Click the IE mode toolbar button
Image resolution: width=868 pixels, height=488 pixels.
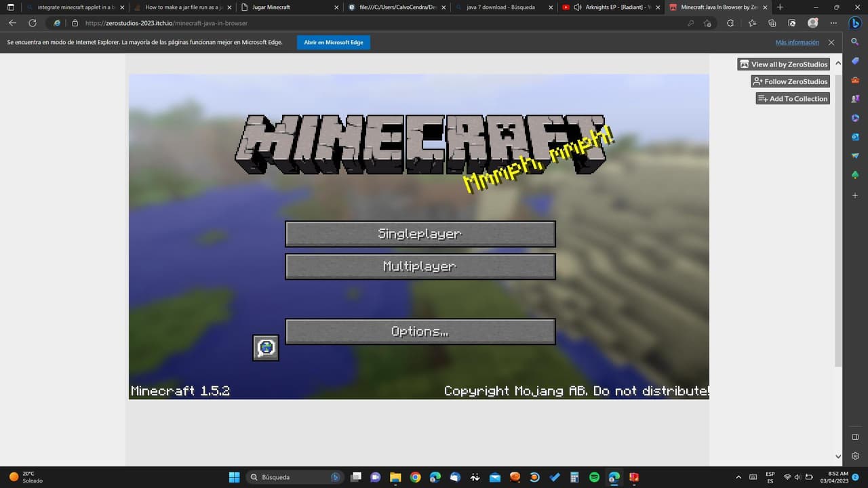coord(792,23)
